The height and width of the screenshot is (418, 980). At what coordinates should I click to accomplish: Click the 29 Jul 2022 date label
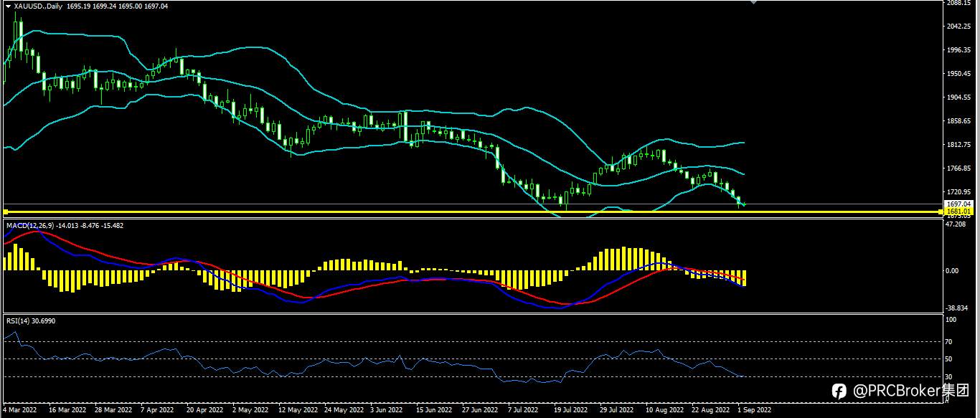point(617,410)
